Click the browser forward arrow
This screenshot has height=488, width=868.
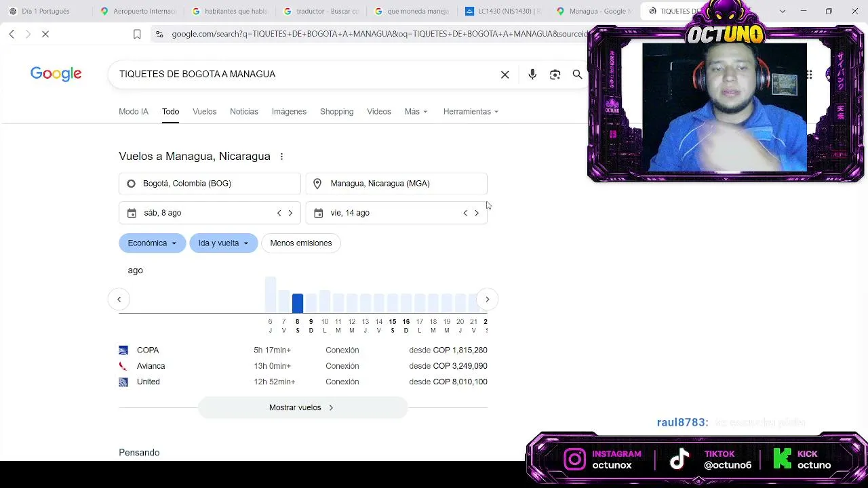(28, 34)
